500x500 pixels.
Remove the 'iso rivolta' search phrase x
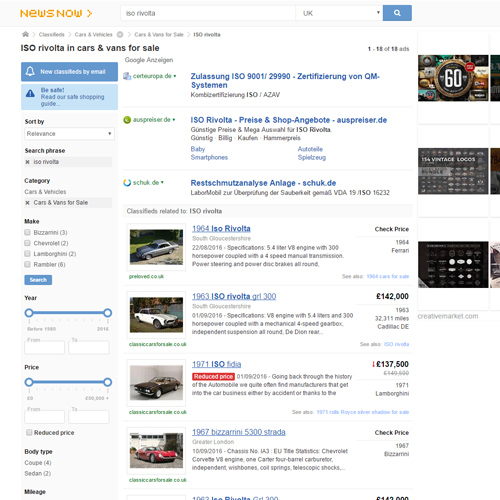pyautogui.click(x=28, y=162)
